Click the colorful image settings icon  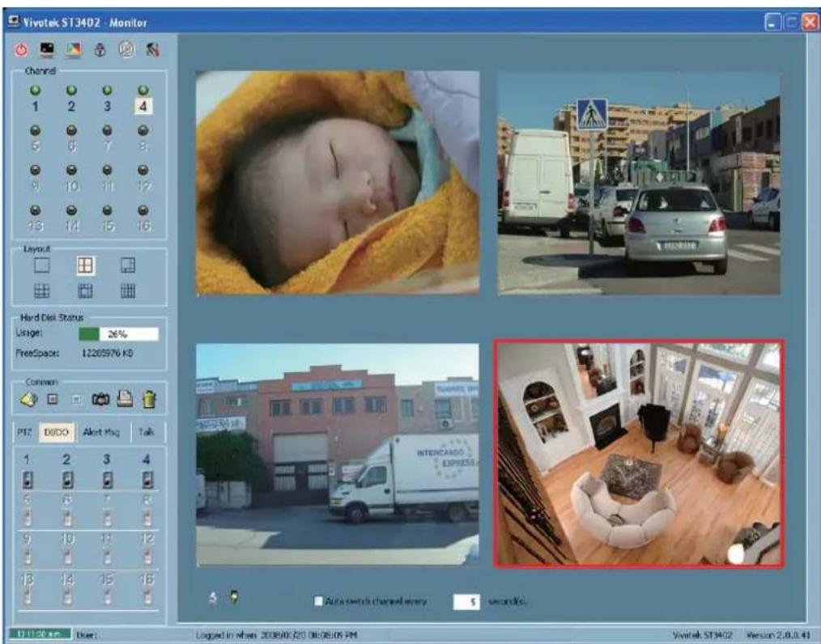pos(74,49)
